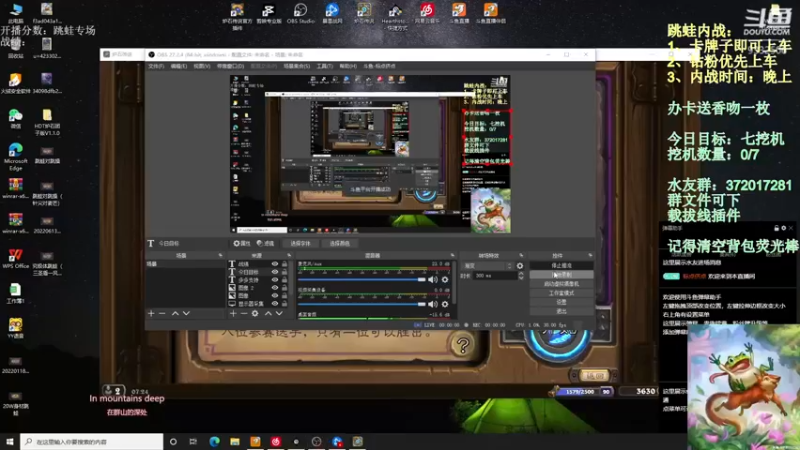Pop out the Sources dock panel
800x450 pixels.
(289, 255)
